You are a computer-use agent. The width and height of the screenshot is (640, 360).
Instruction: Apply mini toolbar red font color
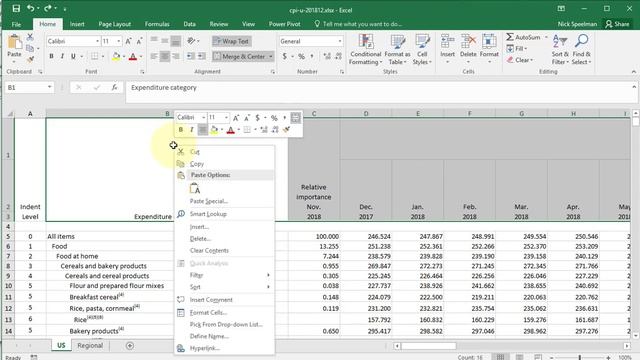tap(230, 130)
